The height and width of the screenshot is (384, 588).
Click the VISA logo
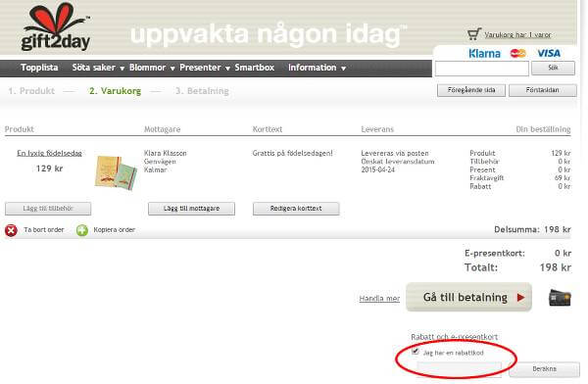click(x=549, y=53)
